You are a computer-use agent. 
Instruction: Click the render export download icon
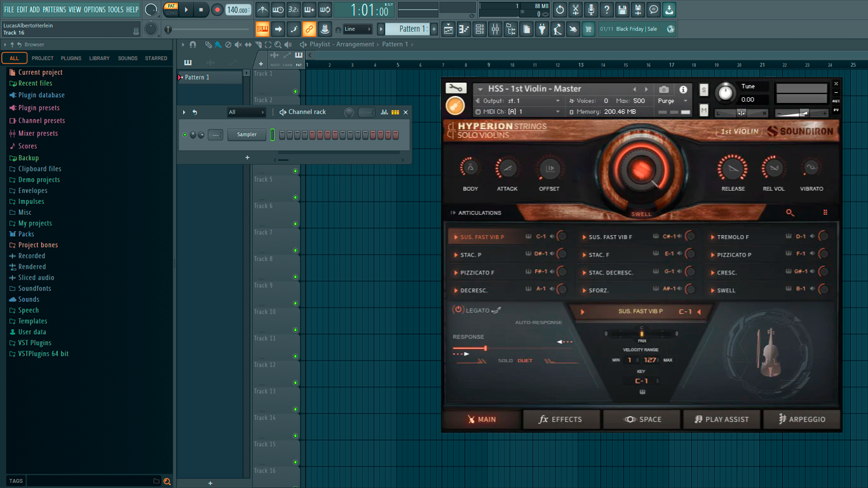click(x=669, y=10)
